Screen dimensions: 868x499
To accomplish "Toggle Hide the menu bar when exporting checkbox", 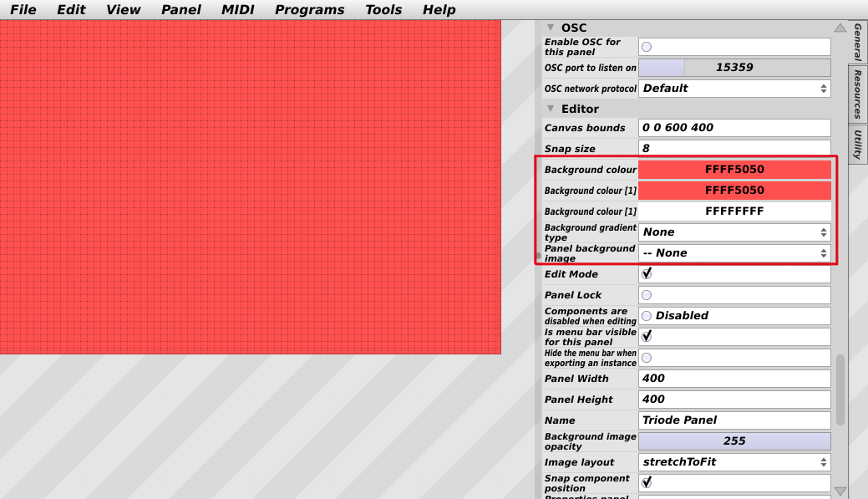I will pos(646,358).
